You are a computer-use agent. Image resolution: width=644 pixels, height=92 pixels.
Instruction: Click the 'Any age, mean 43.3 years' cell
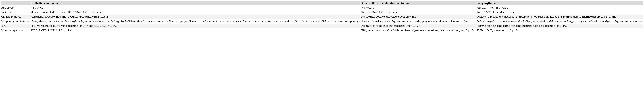pos(492,8)
